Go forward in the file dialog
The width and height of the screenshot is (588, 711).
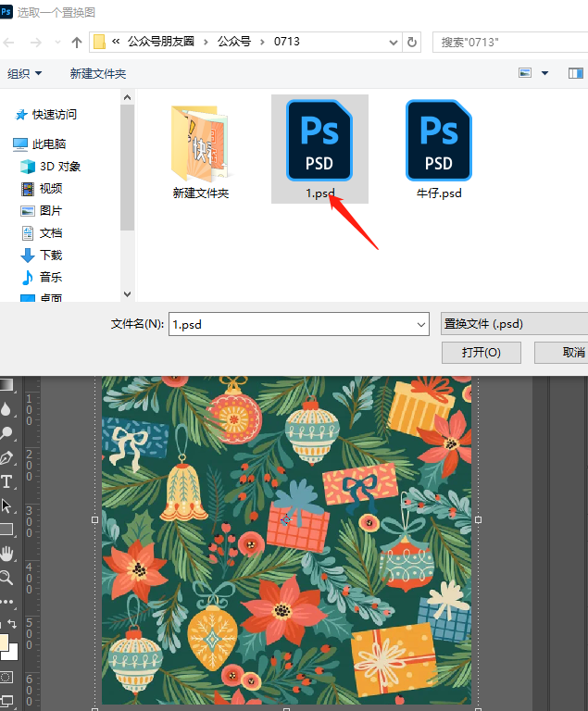coord(35,43)
